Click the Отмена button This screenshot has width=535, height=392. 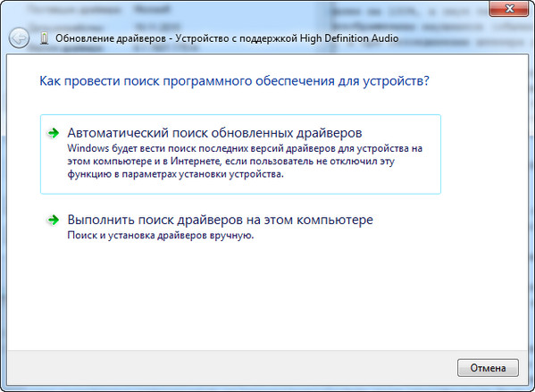(x=488, y=368)
